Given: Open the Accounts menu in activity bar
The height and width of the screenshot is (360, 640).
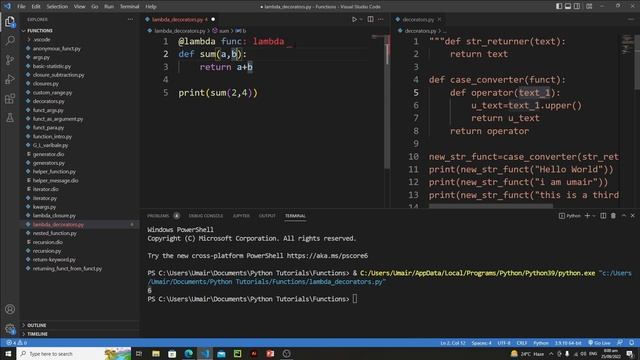Looking at the screenshot, I should point(10,309).
